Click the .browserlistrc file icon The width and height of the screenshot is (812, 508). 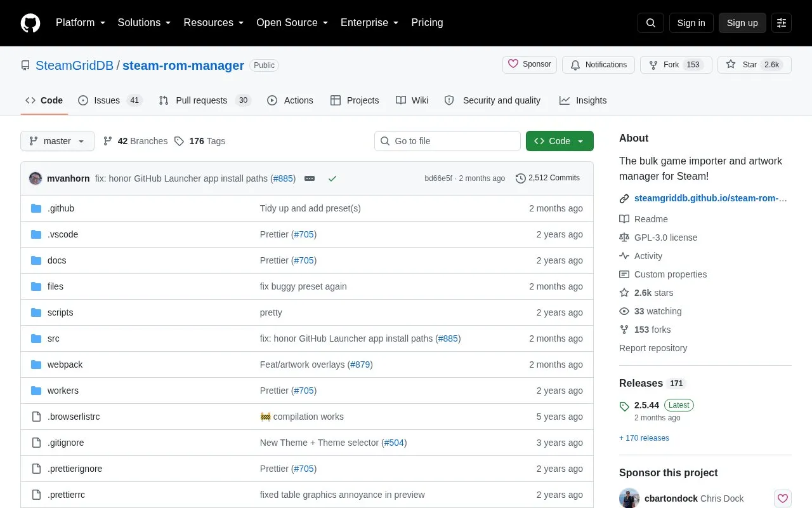point(36,417)
